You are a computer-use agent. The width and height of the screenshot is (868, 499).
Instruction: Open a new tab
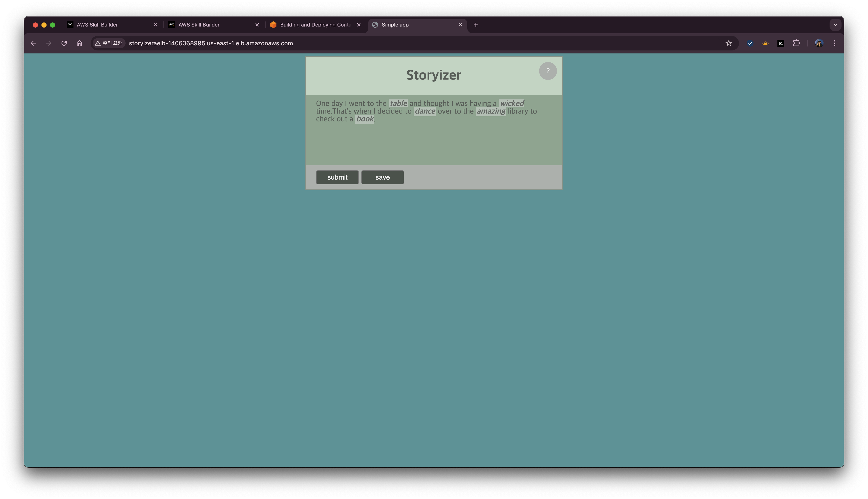pyautogui.click(x=476, y=25)
